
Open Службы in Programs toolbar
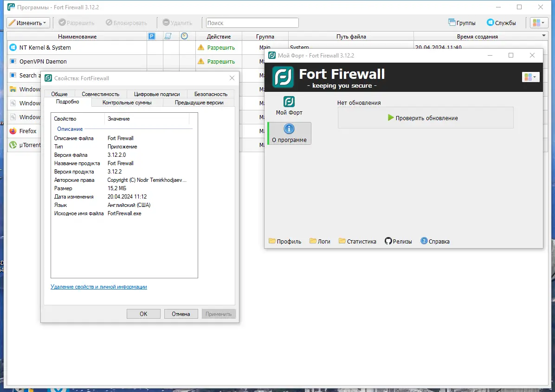click(x=501, y=23)
